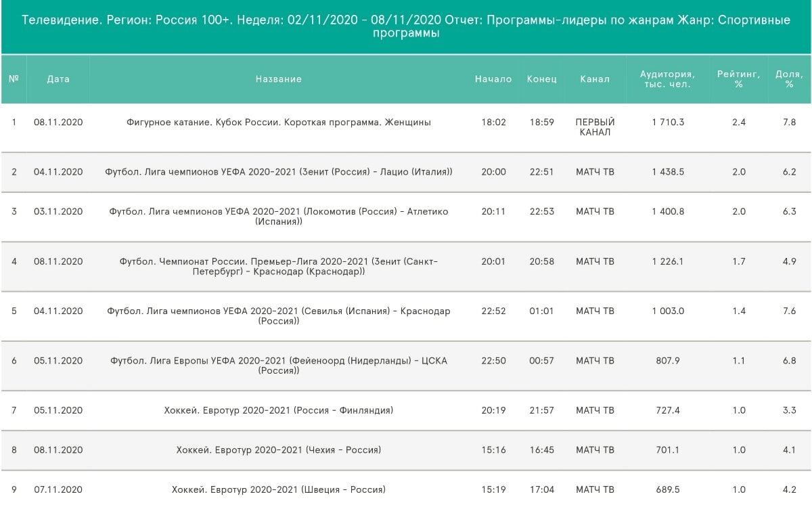Viewport: 812px width, 507px height.
Task: Click rating value 2.4
Action: [739, 123]
